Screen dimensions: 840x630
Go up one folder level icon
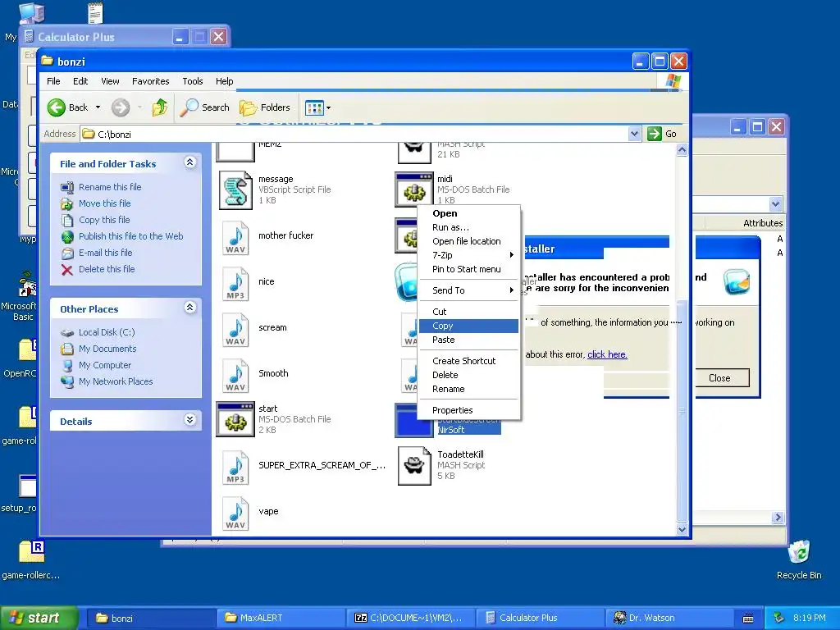tap(160, 107)
